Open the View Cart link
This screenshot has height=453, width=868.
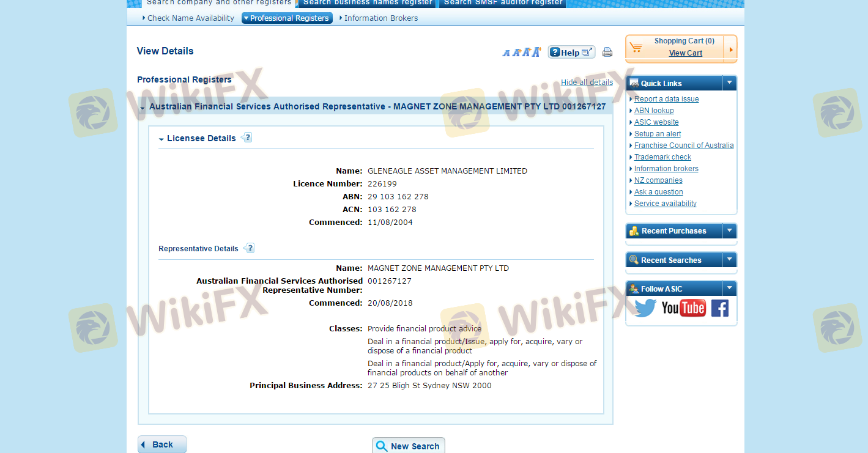(x=686, y=53)
